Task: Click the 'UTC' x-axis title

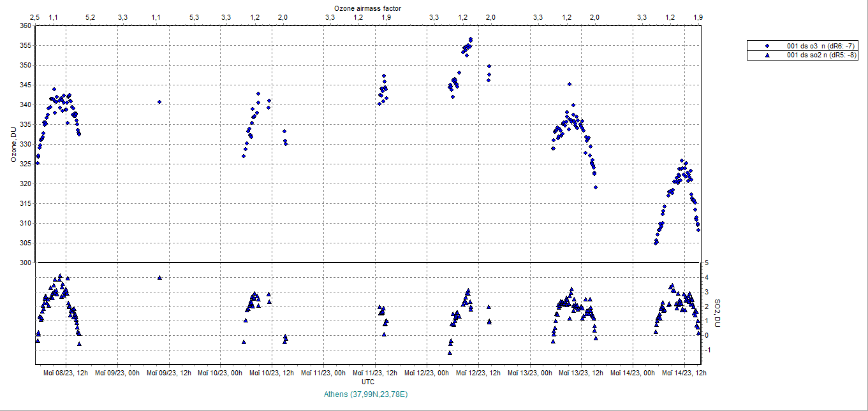Action: tap(368, 381)
